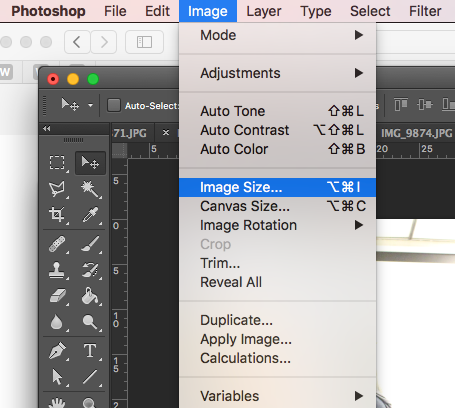Select the Healing Brush tool

pos(57,244)
